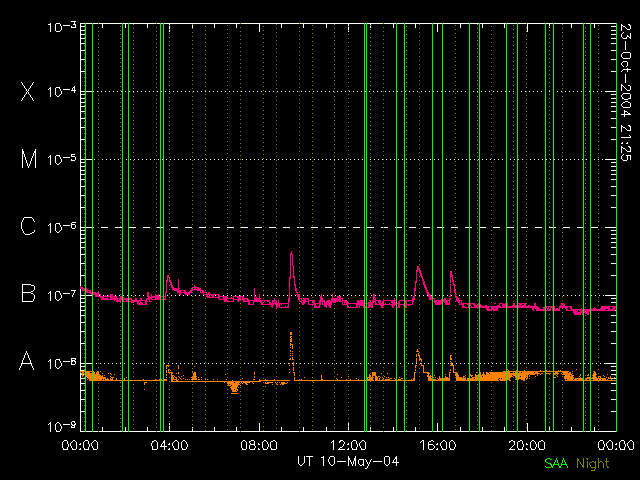Click the orange spike peak near 09:30
Viewport: 640px width, 480px height.
pyautogui.click(x=291, y=333)
